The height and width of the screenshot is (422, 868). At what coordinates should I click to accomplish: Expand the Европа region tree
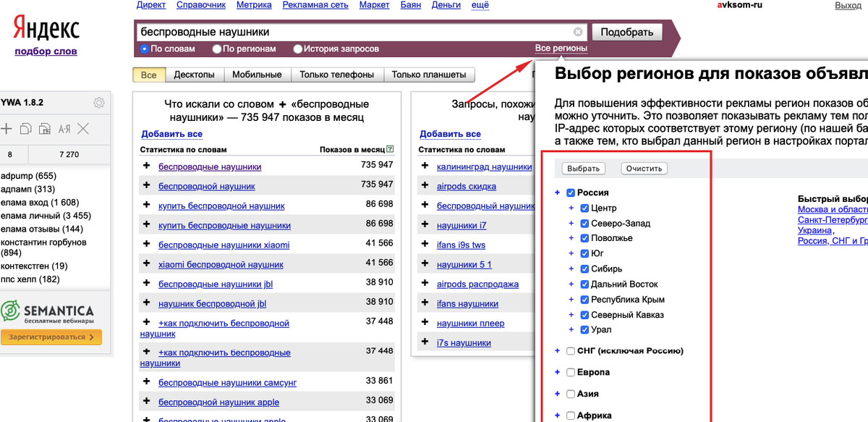tap(557, 372)
